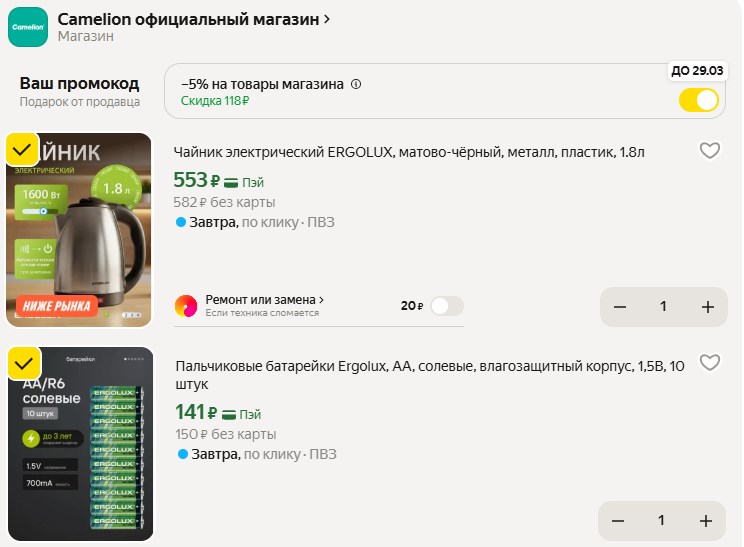Click the colorful repair service icon
The height and width of the screenshot is (547, 744).
coord(186,306)
